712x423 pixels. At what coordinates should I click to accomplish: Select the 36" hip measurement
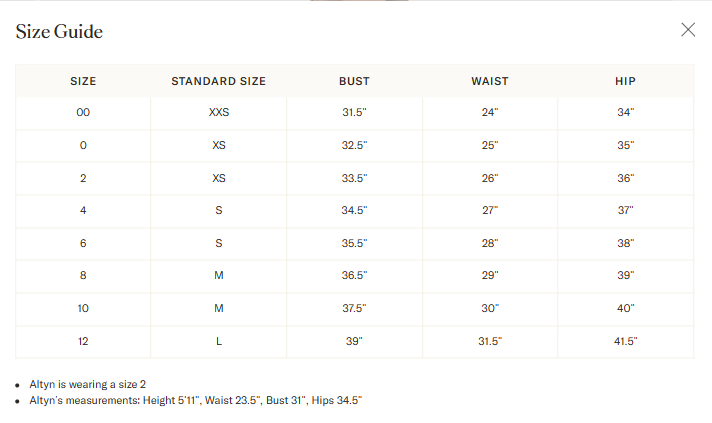coord(626,178)
